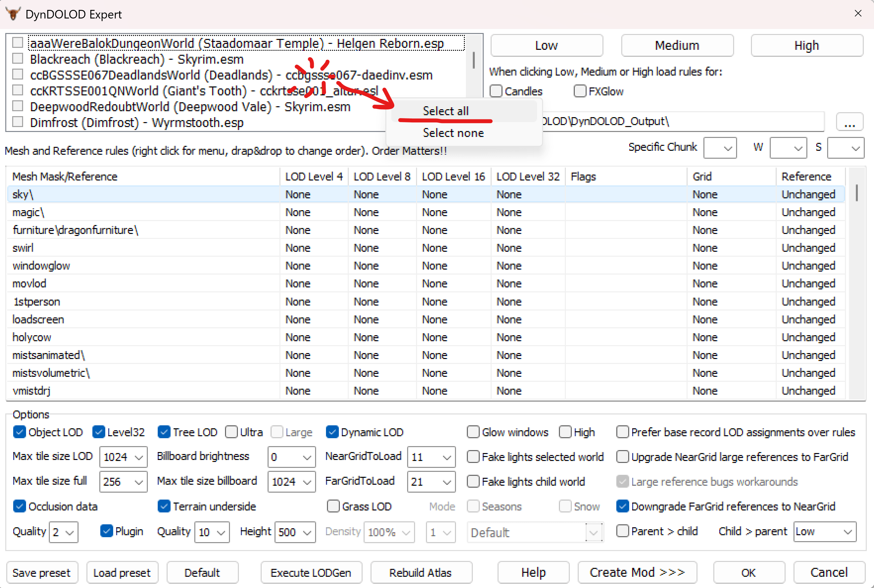874x588 pixels.
Task: Uncheck the Occlusion data option
Action: coord(19,506)
